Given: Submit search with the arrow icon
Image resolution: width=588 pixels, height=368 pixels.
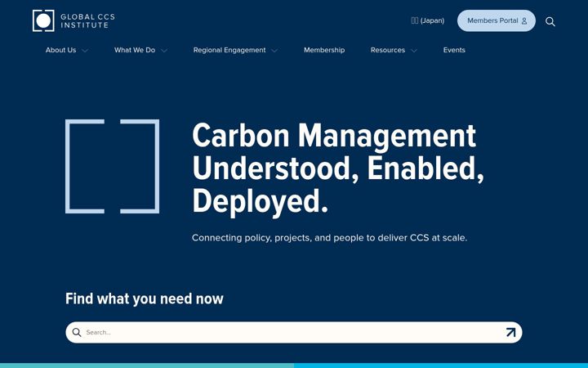Looking at the screenshot, I should coord(510,332).
